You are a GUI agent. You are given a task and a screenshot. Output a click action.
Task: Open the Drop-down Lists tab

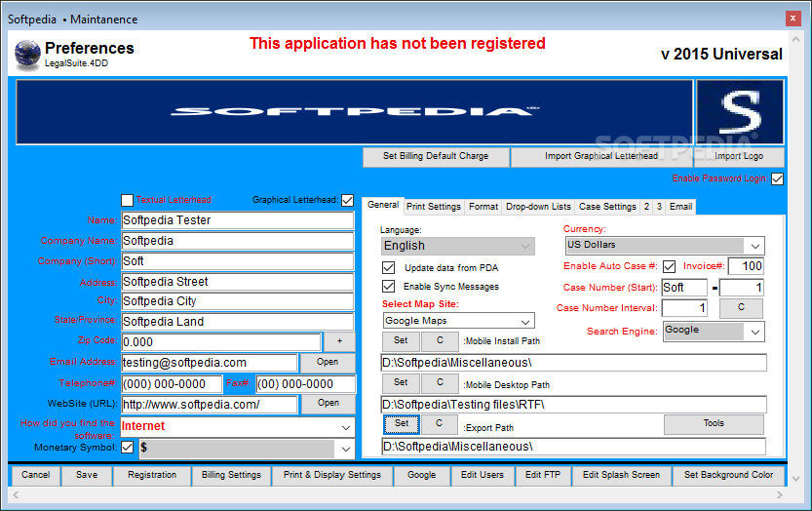[538, 207]
